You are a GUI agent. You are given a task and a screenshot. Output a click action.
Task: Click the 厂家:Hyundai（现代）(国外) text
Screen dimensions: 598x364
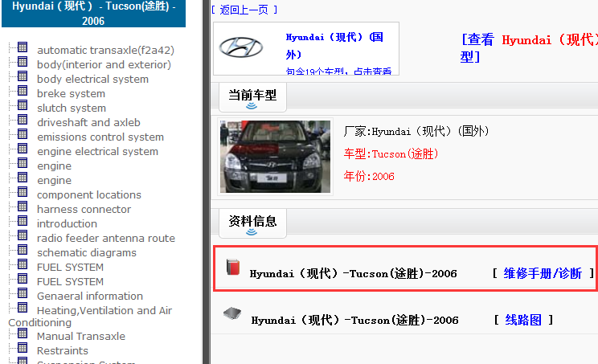416,132
